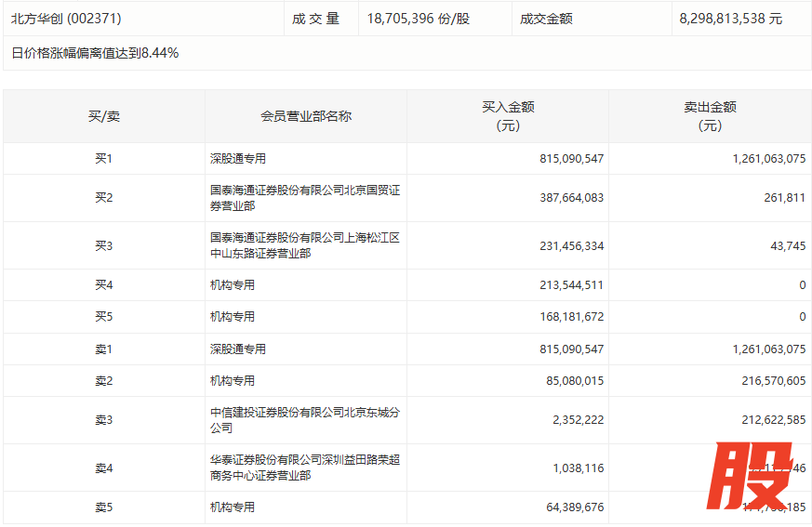The width and height of the screenshot is (812, 527).
Task: Open 深股通专用 in the 买1 row
Action: click(x=238, y=159)
